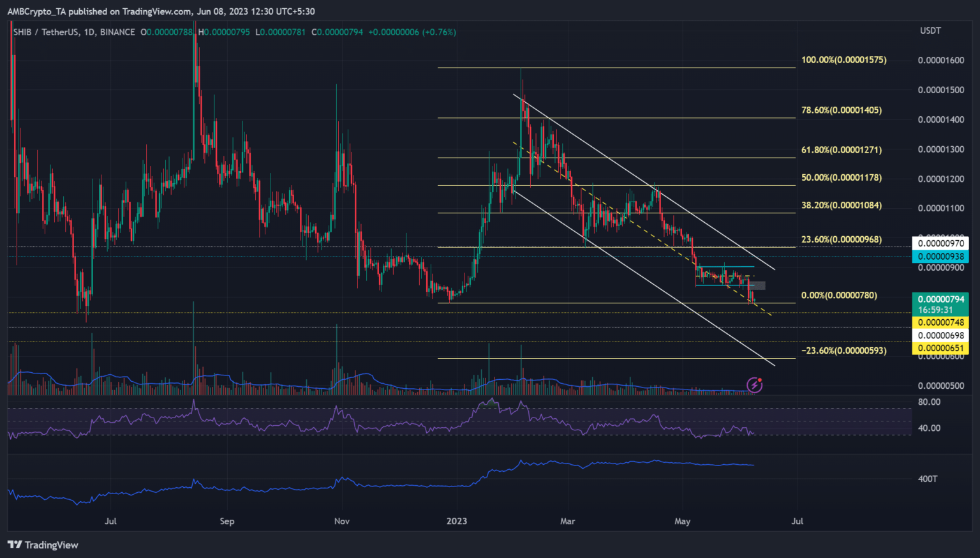Select the white 0.00000970 price label
Viewport: 980px width, 558px height.
click(940, 243)
